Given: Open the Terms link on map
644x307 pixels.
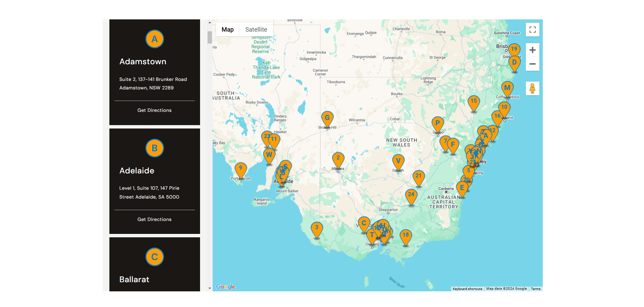Looking at the screenshot, I should click(x=536, y=289).
